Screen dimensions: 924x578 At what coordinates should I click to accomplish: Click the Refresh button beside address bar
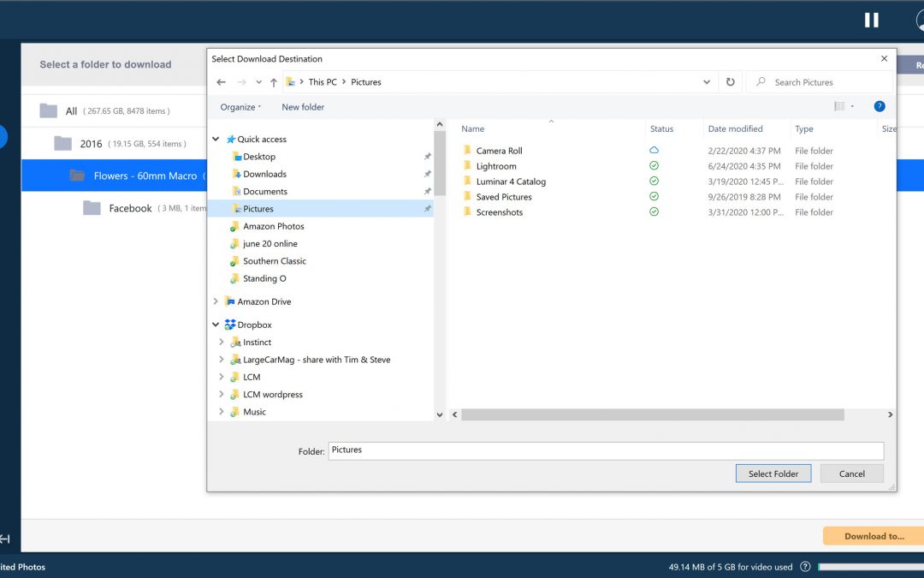coord(730,82)
